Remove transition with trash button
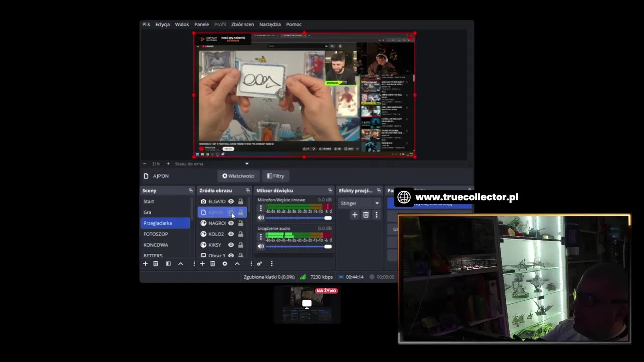 366,215
